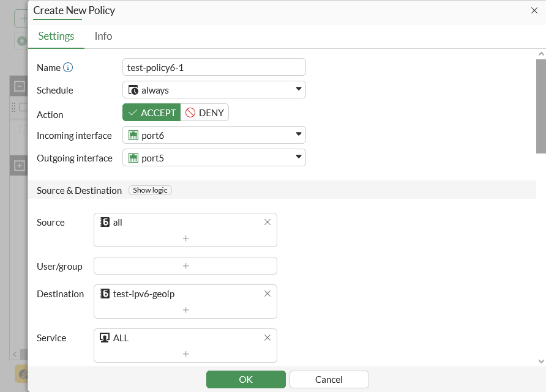Viewport: 546px width, 392px height.
Task: Show the Source & Destination logic
Action: pyautogui.click(x=150, y=190)
